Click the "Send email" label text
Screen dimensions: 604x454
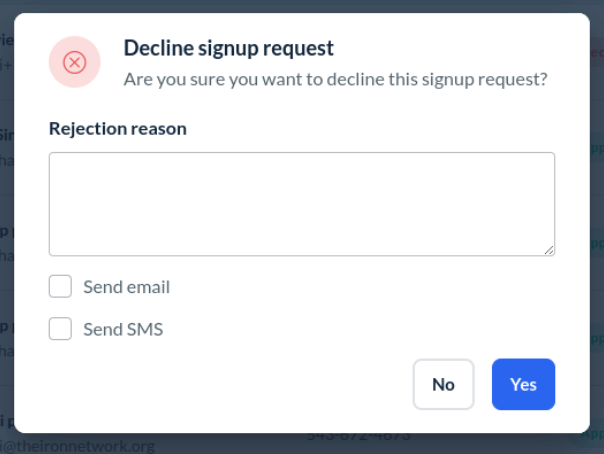point(126,287)
